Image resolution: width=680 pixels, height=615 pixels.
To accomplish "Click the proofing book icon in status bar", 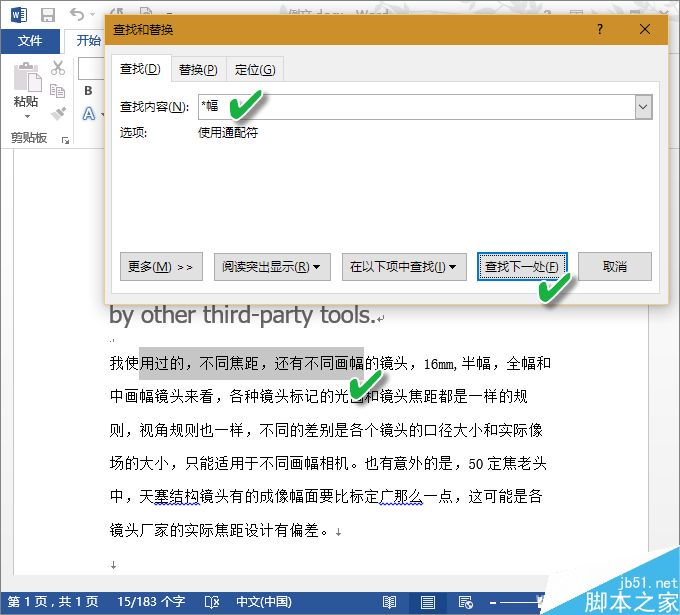I will click(212, 602).
